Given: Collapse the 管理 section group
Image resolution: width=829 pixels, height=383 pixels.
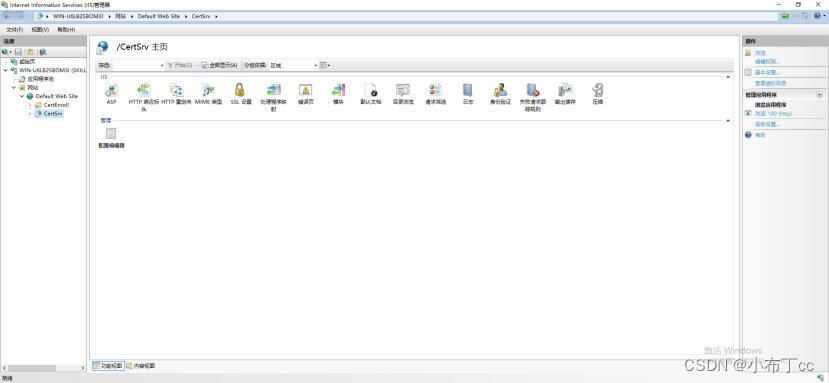Looking at the screenshot, I should tap(728, 121).
